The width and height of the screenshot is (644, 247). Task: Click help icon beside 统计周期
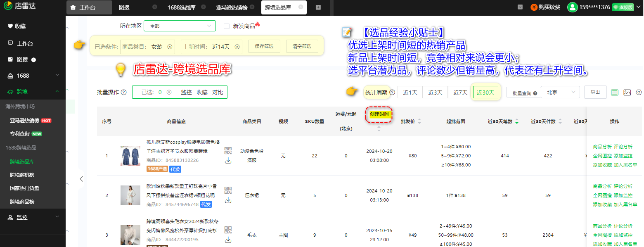tap(392, 93)
